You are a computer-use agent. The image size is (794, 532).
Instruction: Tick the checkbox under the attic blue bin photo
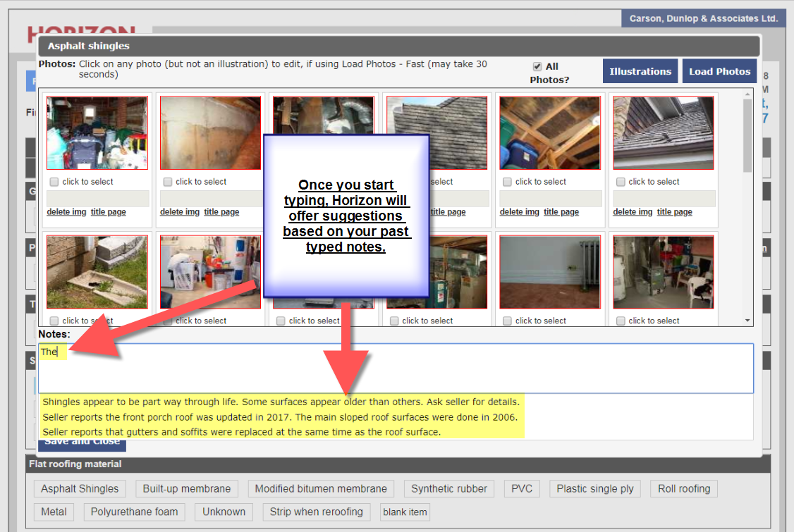coord(507,182)
